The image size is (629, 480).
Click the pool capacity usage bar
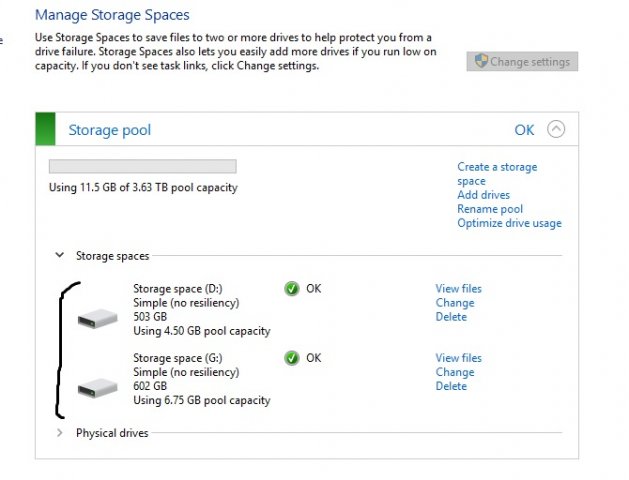[142, 167]
